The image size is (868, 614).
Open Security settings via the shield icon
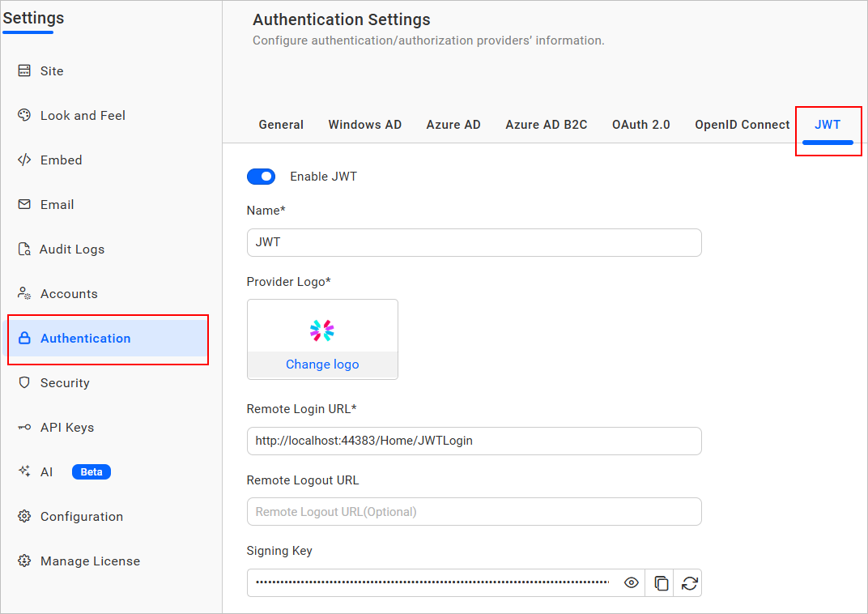[23, 382]
